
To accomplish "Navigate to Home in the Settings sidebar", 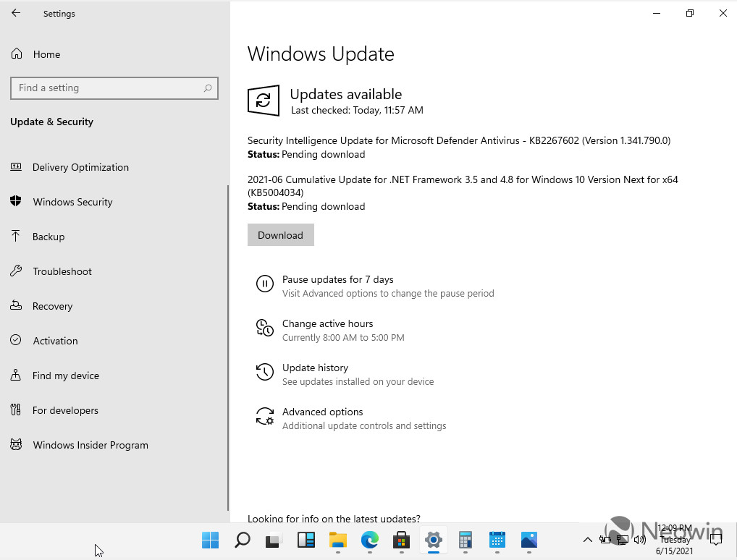I will 46,54.
